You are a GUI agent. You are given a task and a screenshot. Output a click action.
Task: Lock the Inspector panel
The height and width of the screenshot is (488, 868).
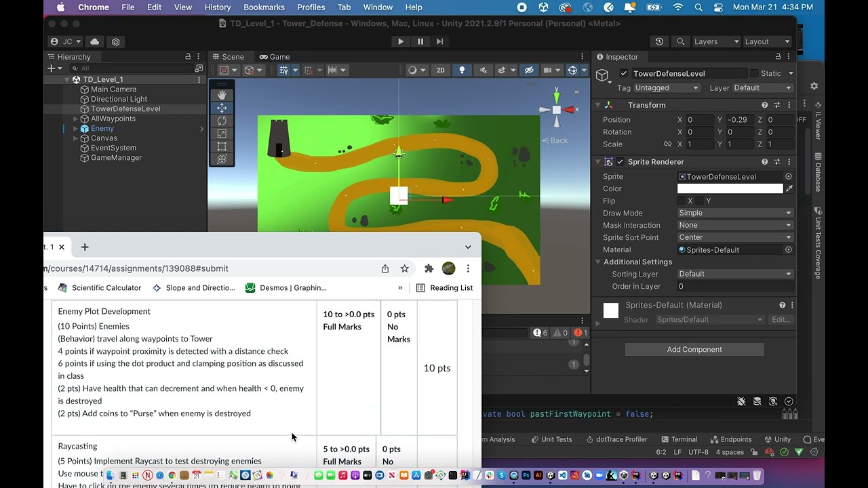(778, 56)
